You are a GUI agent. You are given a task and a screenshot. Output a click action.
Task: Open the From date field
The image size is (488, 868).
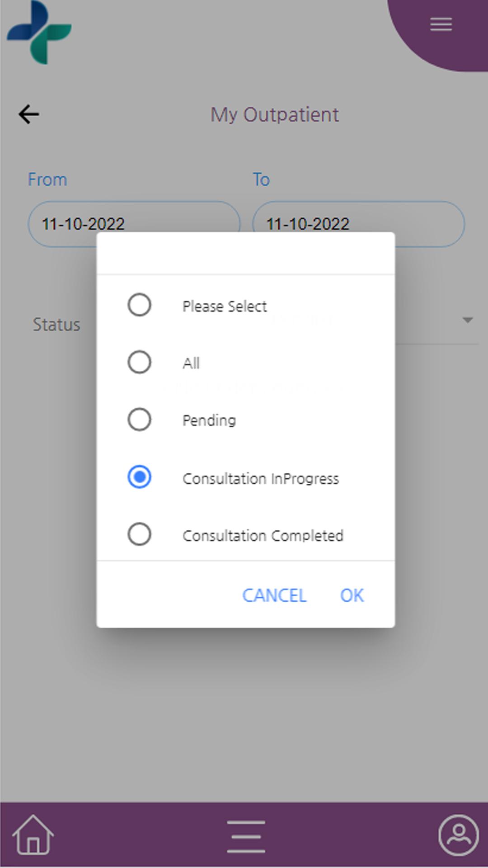point(134,224)
